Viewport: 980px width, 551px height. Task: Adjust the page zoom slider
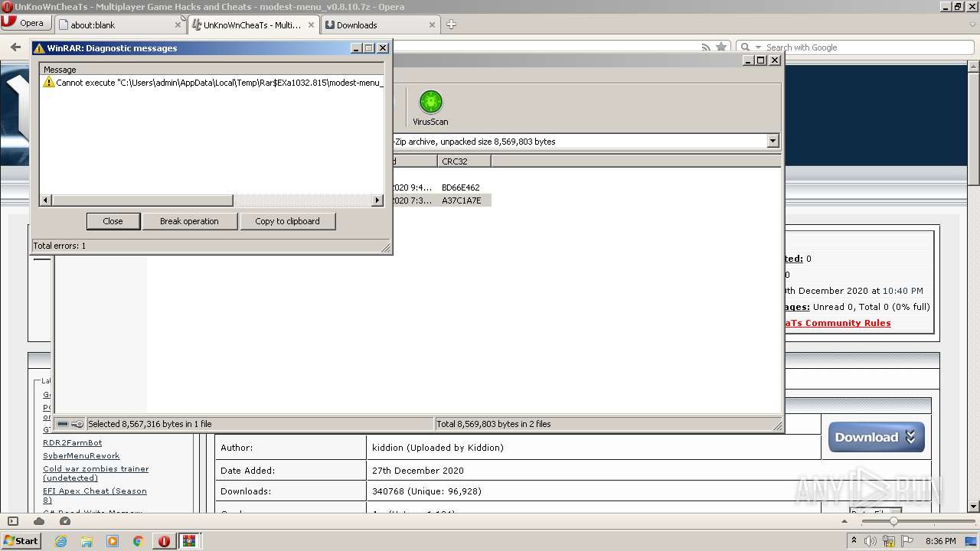pyautogui.click(x=893, y=521)
